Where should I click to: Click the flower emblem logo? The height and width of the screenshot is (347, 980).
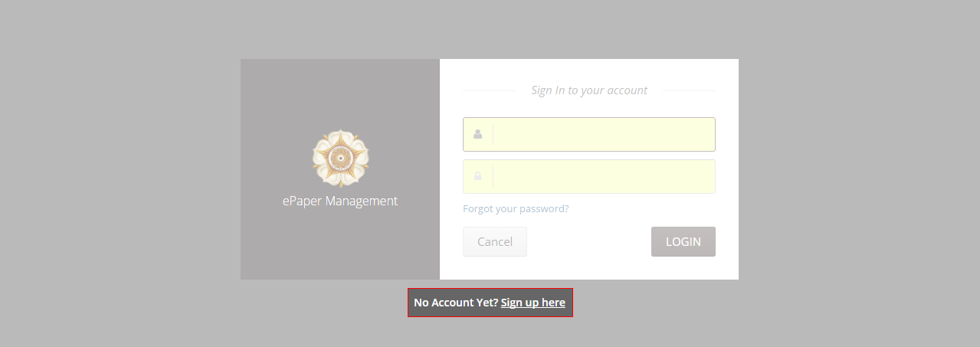340,159
